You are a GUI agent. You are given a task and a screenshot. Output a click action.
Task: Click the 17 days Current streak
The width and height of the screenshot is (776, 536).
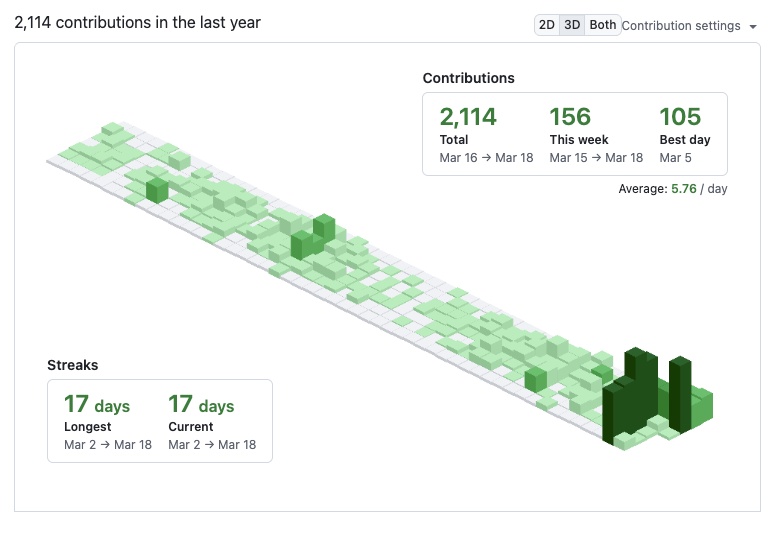pyautogui.click(x=201, y=404)
